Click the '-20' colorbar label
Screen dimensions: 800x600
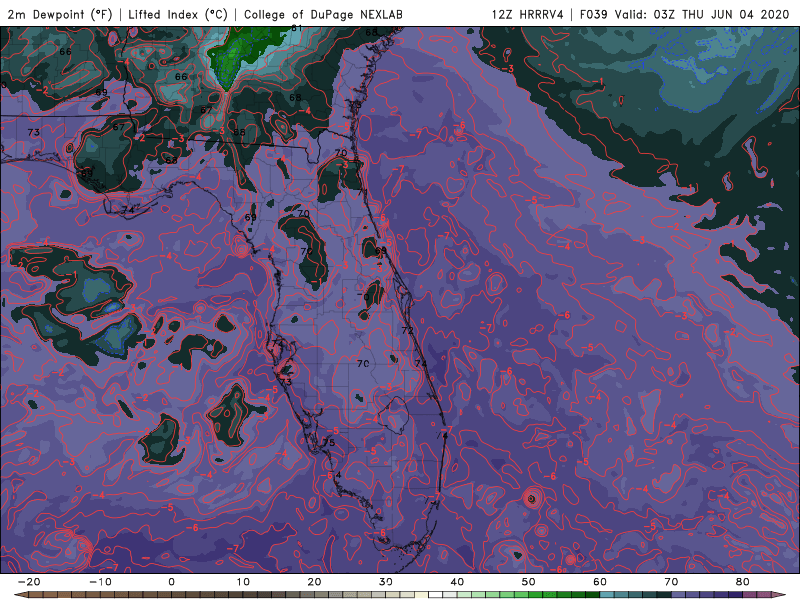point(29,582)
